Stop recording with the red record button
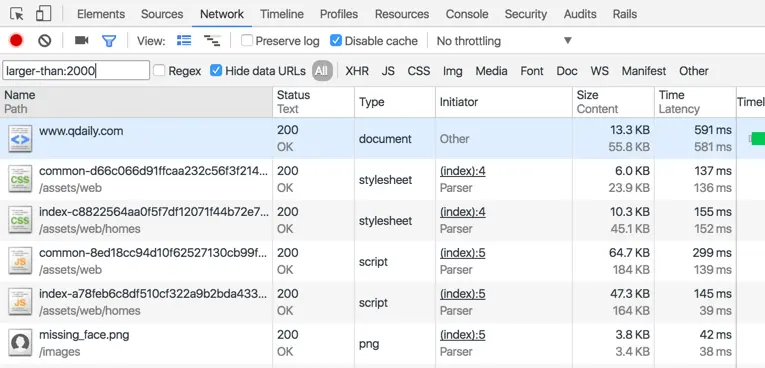 [16, 41]
